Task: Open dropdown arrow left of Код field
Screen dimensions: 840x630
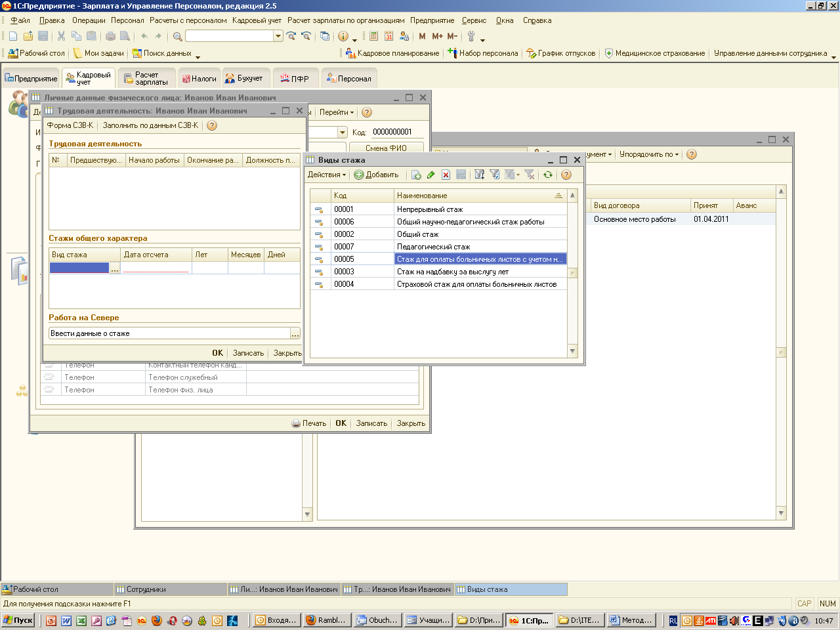Action: [342, 132]
